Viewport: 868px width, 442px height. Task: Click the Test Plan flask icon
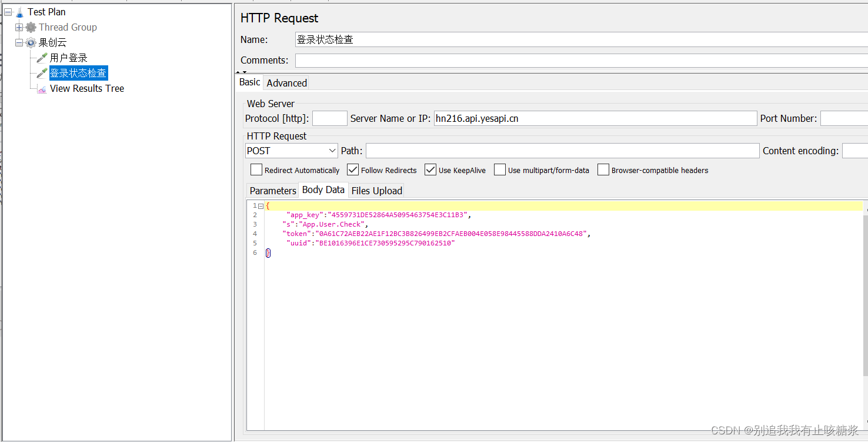(x=20, y=12)
